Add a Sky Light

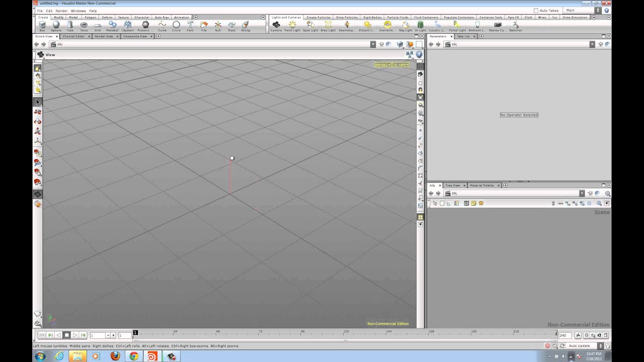coord(406,26)
